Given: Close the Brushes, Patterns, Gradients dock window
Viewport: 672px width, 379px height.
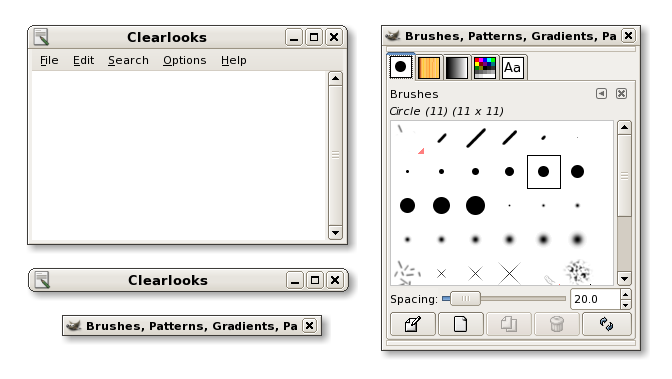Looking at the screenshot, I should click(x=628, y=36).
